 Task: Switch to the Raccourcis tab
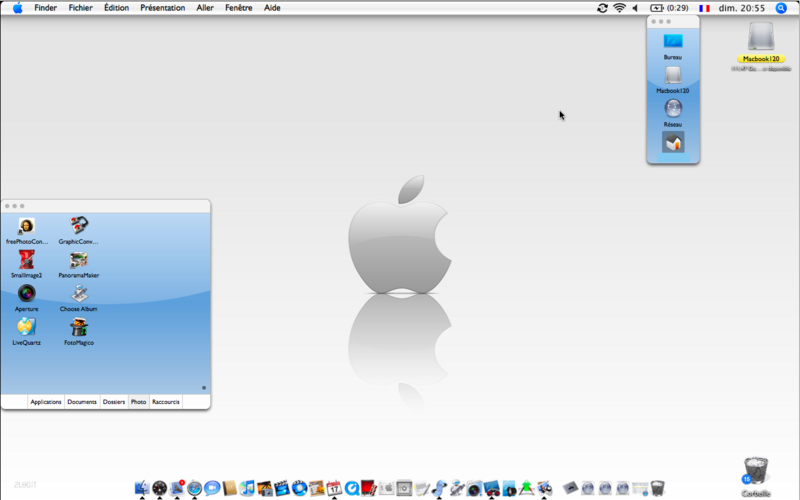click(166, 402)
